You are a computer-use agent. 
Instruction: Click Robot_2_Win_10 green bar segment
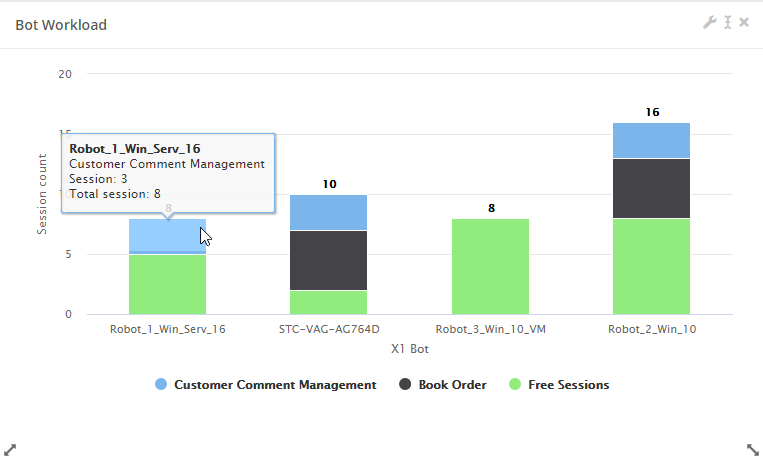tap(652, 266)
